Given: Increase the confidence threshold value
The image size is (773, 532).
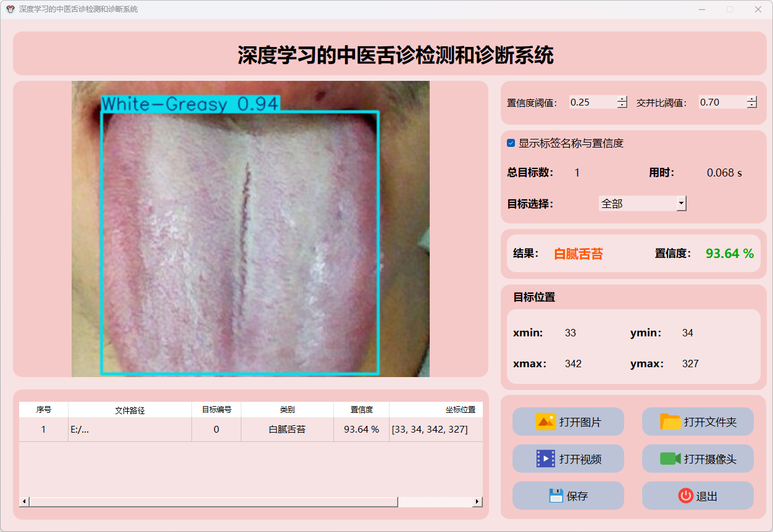Looking at the screenshot, I should coord(622,99).
